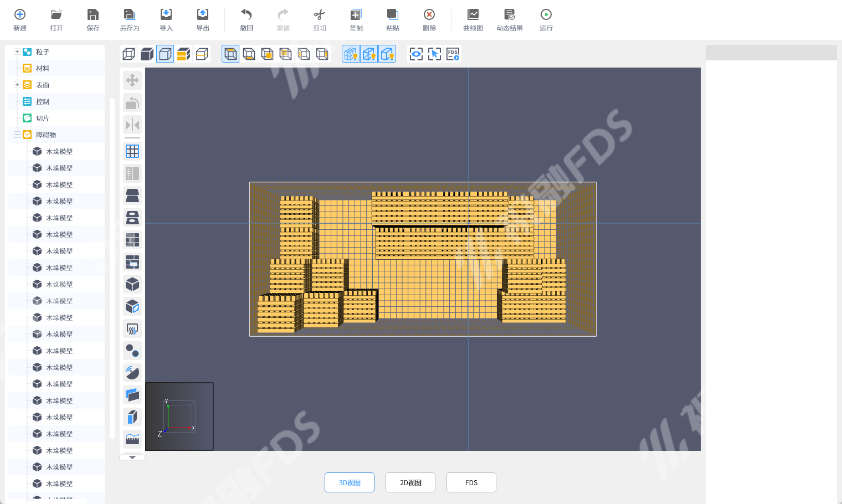Click the 删除 (Delete) icon

click(x=429, y=14)
